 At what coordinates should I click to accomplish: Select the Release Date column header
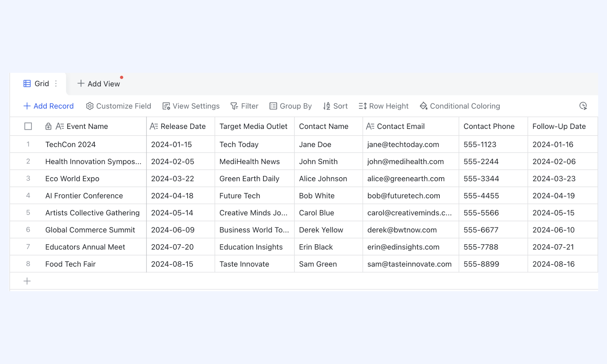tap(181, 126)
